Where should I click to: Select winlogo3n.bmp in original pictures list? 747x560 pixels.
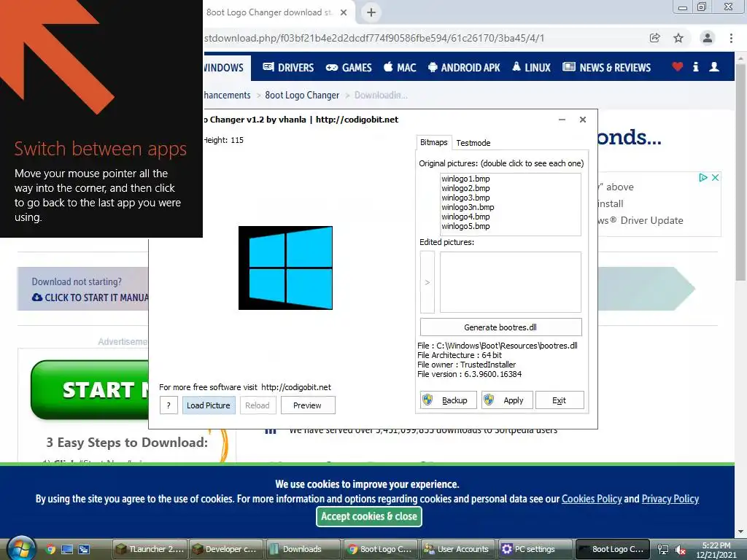point(468,208)
